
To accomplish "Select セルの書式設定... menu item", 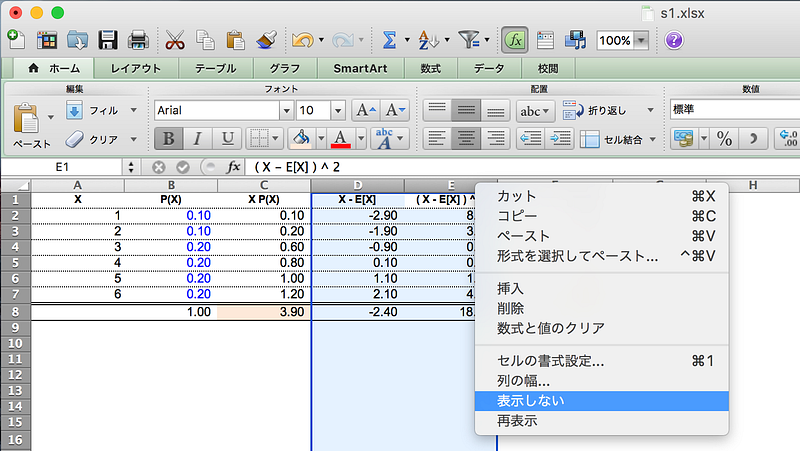I will pyautogui.click(x=602, y=361).
